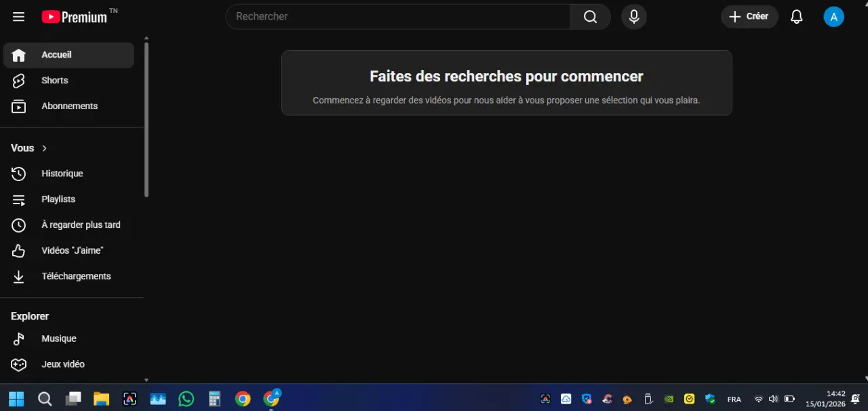The width and height of the screenshot is (868, 411).
Task: Select À regarder plus tard label
Action: 81,225
